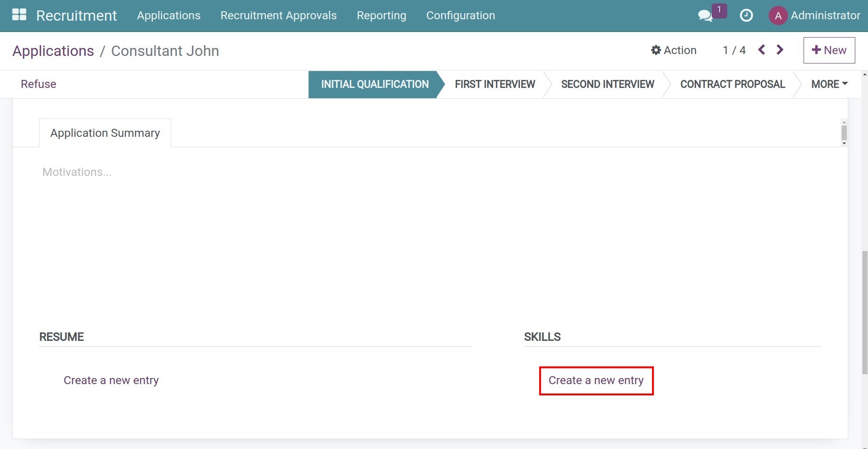868x449 pixels.
Task: Open the messaging conversations icon
Action: 705,16
